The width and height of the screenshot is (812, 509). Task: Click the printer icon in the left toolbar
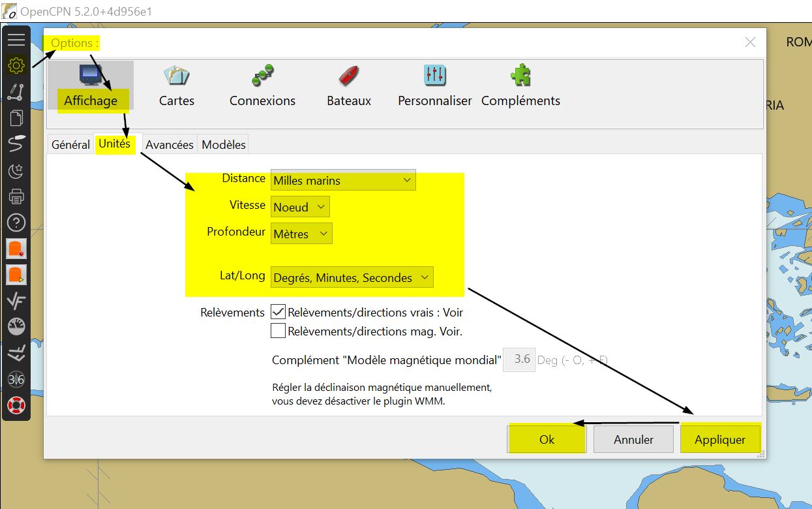(16, 196)
